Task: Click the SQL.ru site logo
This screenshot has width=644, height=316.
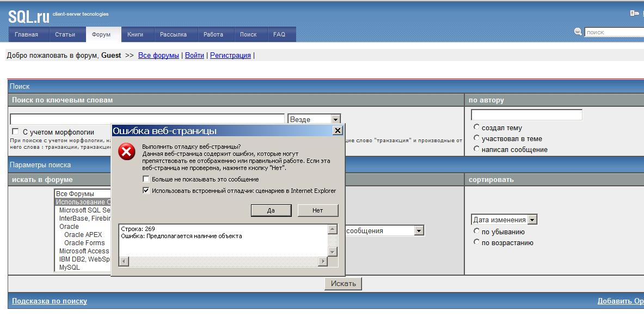Action: point(29,17)
